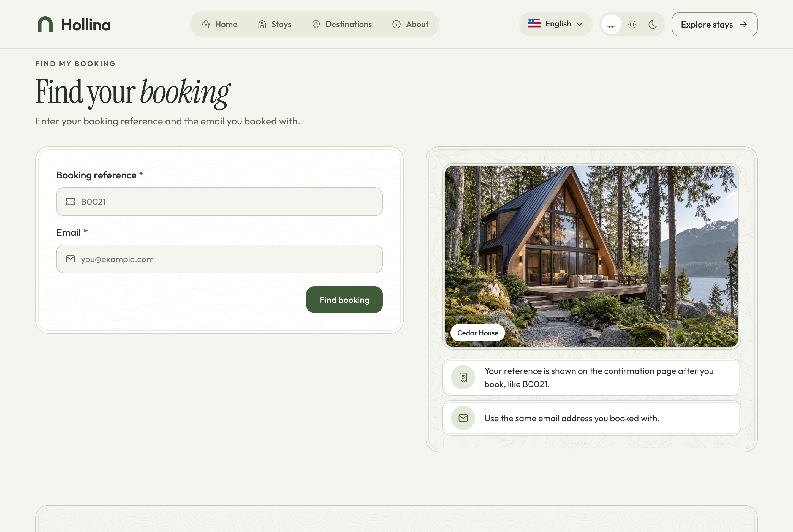Click the FIND MY BOOKING eyebrow text
This screenshot has height=532, width=793.
(76, 64)
